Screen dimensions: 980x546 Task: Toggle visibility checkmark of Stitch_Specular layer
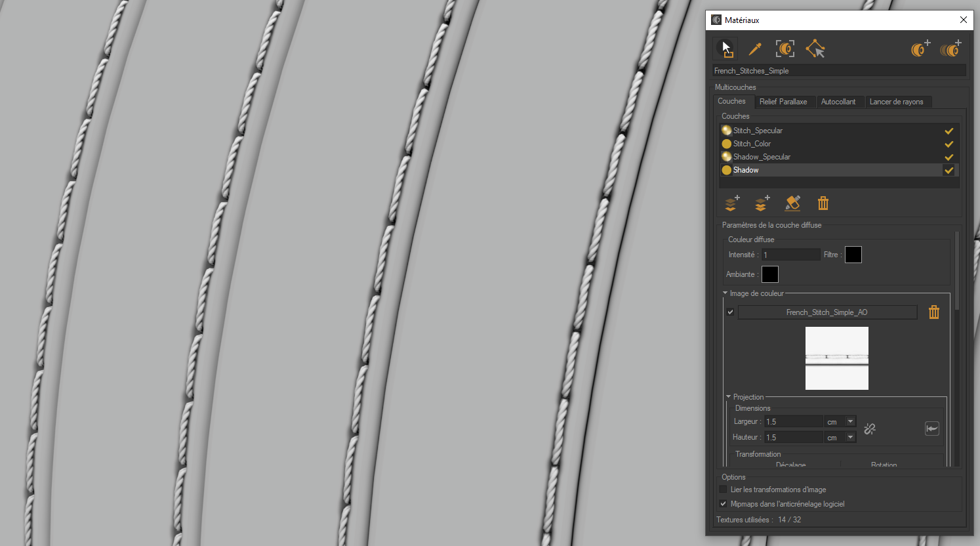point(949,131)
